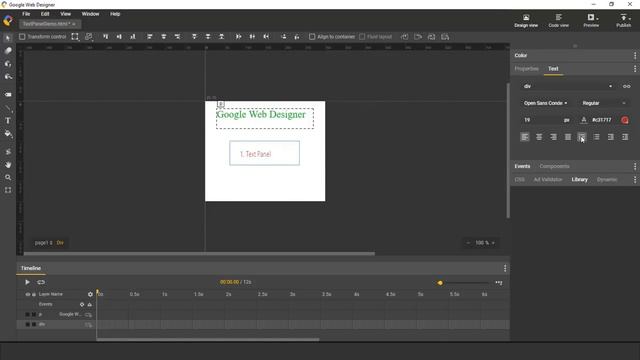Click the red text color swatch

624,120
